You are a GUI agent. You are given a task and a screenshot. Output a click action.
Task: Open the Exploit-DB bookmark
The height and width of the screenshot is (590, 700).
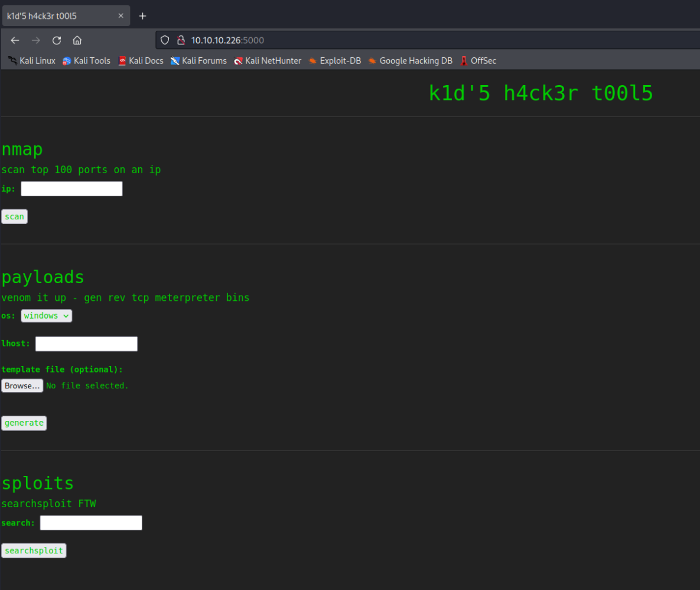[334, 60]
